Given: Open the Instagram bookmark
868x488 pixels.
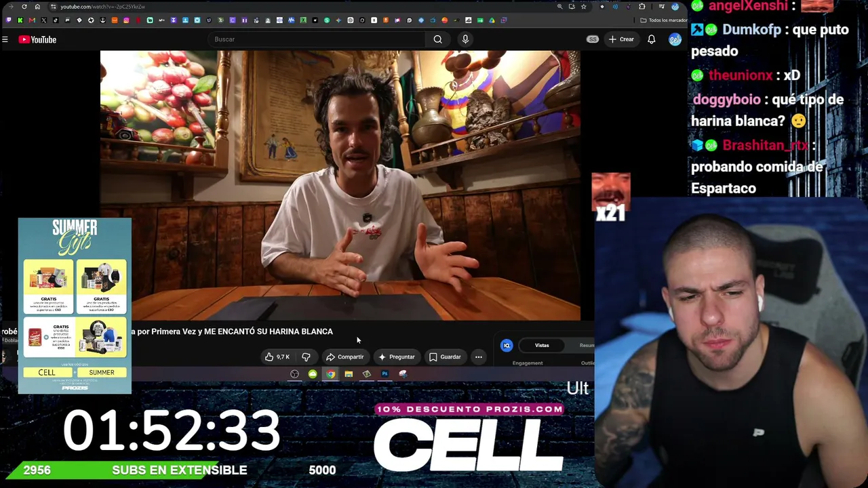Looking at the screenshot, I should pos(126,20).
